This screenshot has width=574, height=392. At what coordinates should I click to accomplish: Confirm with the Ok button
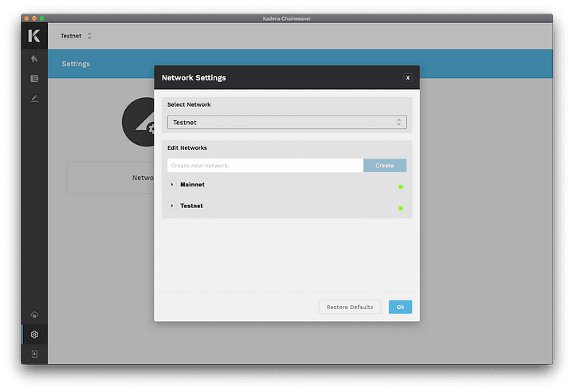coord(400,307)
